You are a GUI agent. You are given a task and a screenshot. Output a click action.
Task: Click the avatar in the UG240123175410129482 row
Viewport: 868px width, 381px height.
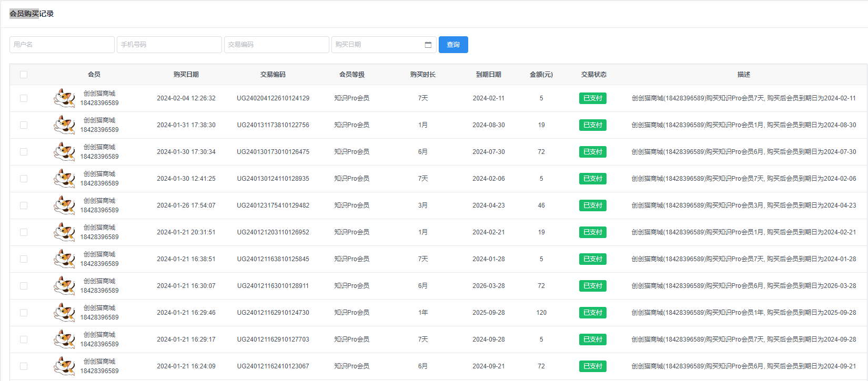(64, 205)
